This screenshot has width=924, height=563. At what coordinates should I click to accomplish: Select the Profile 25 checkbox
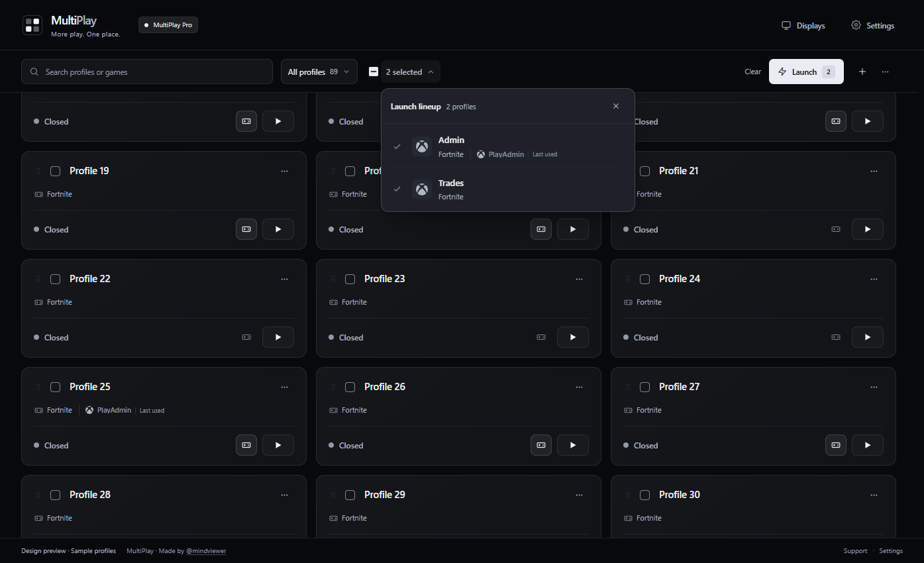[56, 387]
